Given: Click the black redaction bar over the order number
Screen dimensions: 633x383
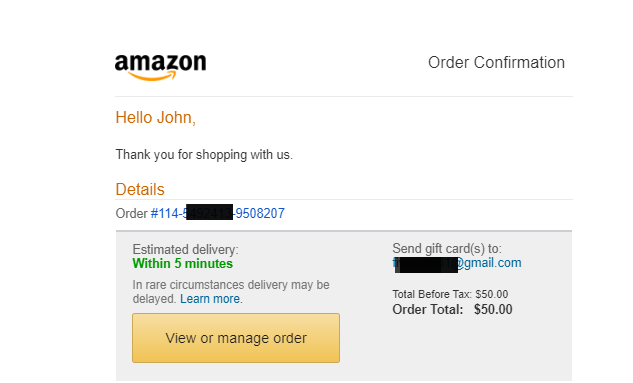Looking at the screenshot, I should (209, 212).
